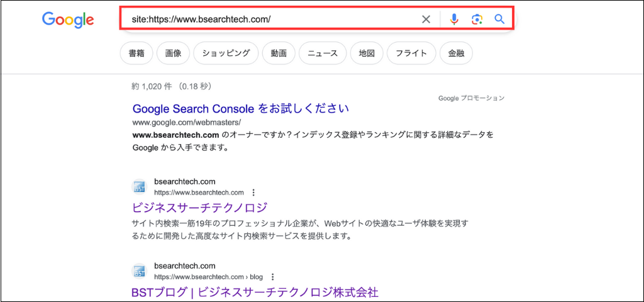Click the Google logo
This screenshot has width=644, height=302.
pos(68,20)
